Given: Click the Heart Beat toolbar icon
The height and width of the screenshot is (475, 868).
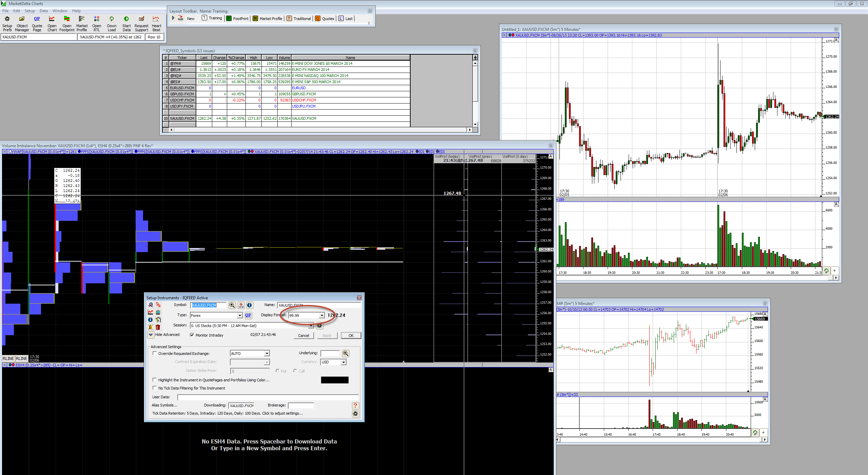Looking at the screenshot, I should 156,19.
